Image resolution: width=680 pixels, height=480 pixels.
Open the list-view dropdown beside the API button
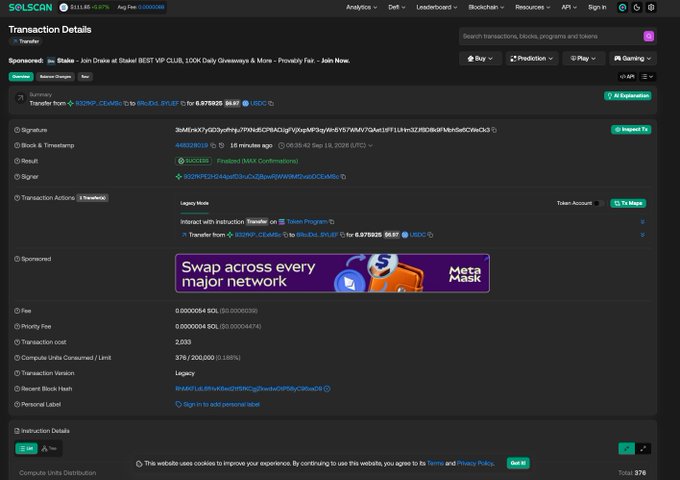click(x=647, y=77)
